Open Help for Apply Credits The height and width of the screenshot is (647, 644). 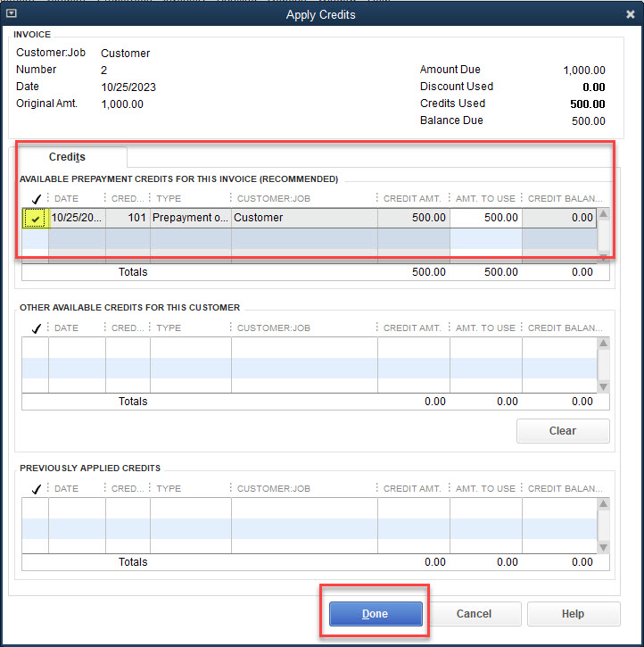pos(573,614)
